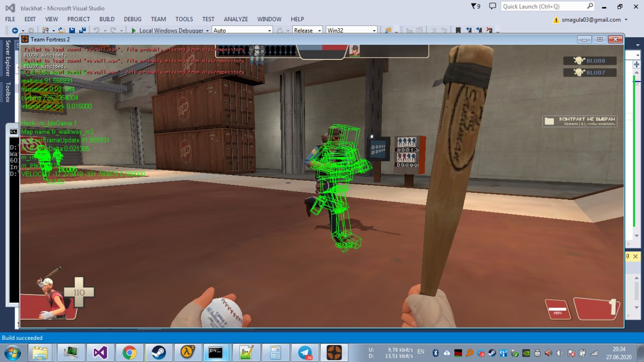Viewport: 644px width, 362px height.
Task: Click the 'Build succeeded' status bar text
Action: coord(23,338)
